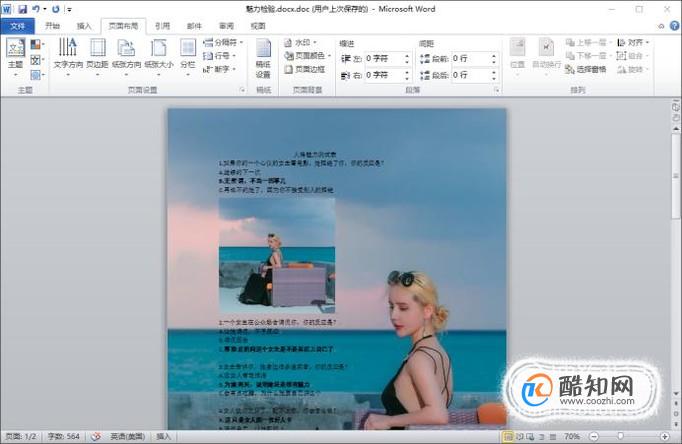Open theme effects dropdown
The width and height of the screenshot is (682, 444).
tap(37, 74)
